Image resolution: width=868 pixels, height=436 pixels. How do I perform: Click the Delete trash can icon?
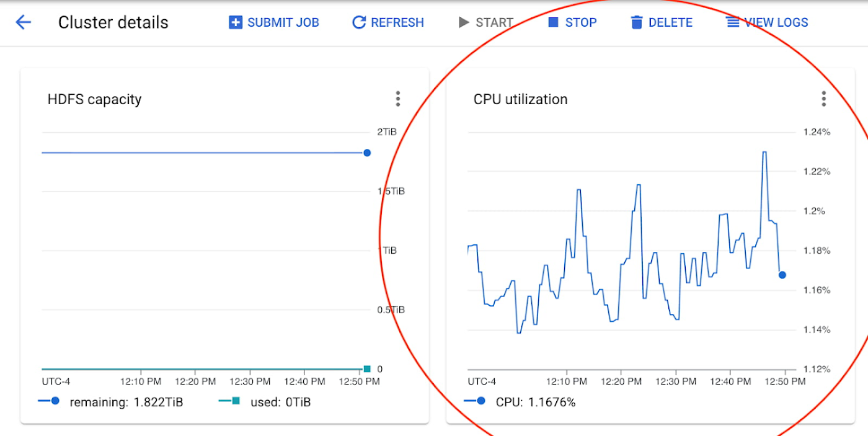(637, 23)
